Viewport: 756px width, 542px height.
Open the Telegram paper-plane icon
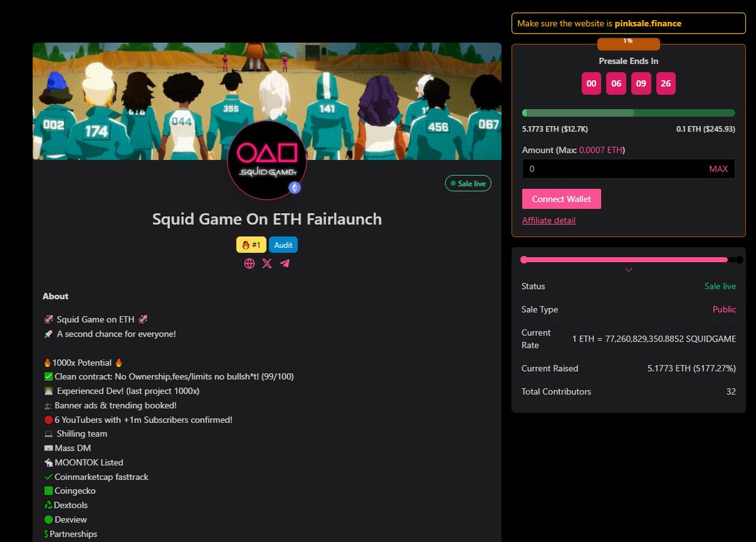(285, 263)
